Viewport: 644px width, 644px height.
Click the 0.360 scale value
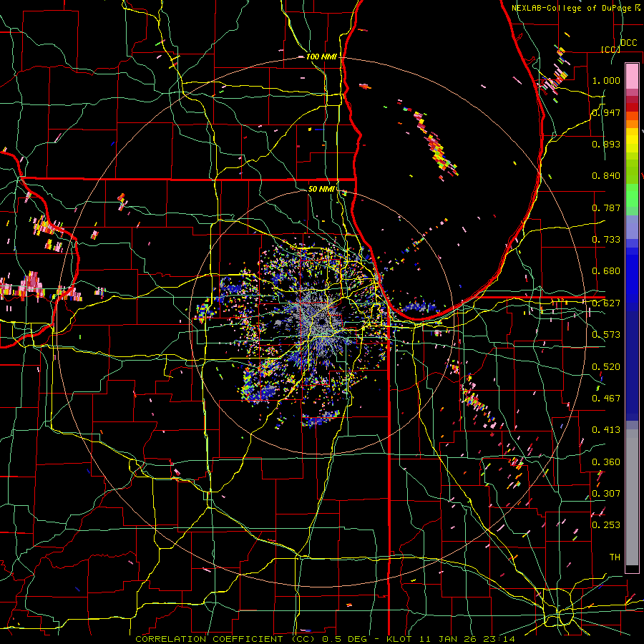pyautogui.click(x=606, y=462)
